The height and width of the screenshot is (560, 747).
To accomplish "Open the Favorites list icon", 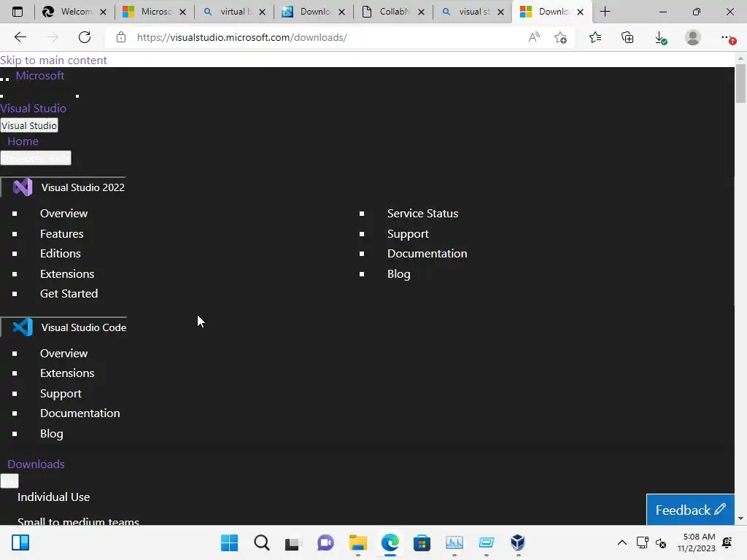I will coord(595,37).
